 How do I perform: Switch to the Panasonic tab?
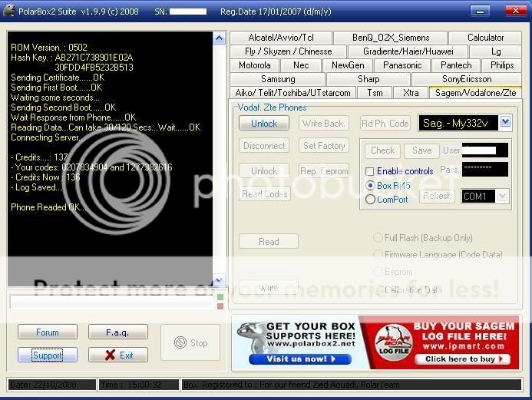tap(402, 65)
